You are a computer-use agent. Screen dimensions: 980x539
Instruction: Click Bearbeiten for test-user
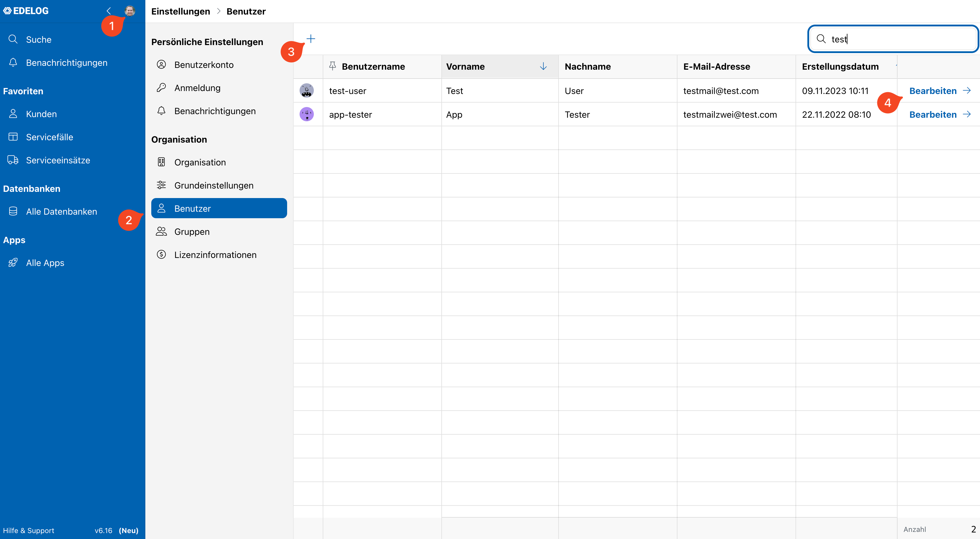933,90
